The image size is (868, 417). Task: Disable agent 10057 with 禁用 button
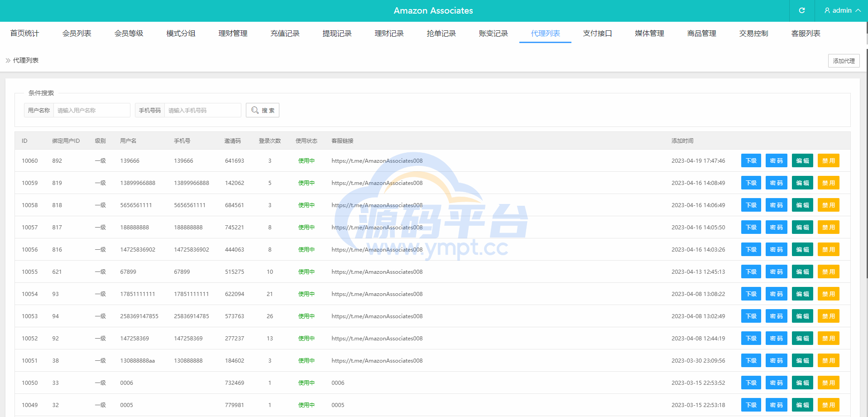828,228
